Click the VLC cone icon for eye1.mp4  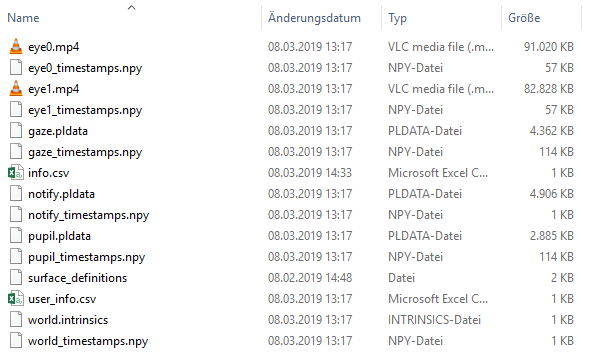(x=16, y=89)
